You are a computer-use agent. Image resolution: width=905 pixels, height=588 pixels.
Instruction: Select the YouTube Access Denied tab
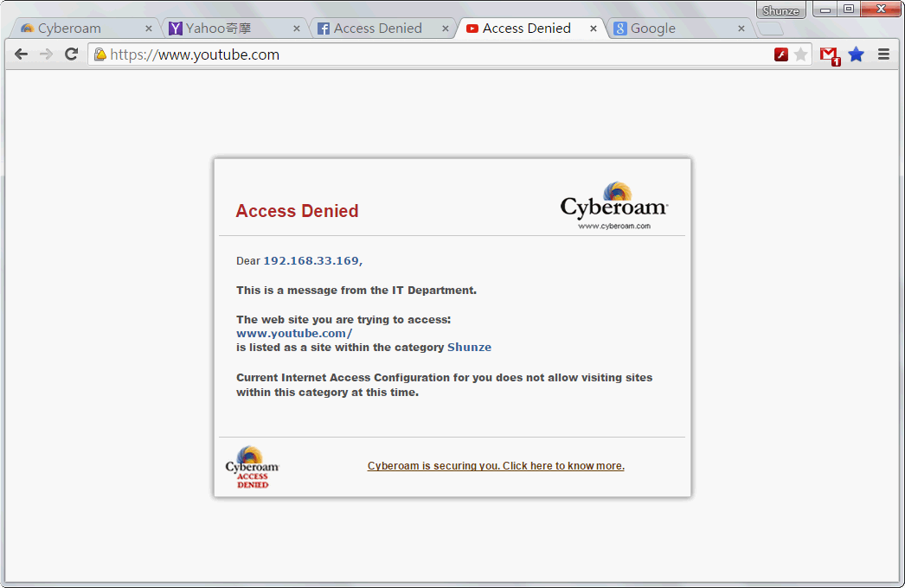tap(531, 29)
